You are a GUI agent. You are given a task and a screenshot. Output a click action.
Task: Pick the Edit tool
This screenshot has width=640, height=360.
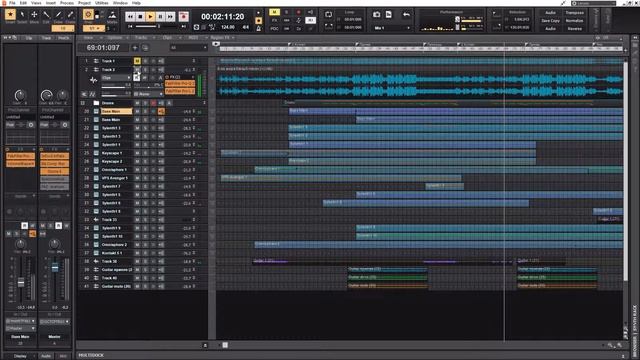(x=46, y=15)
